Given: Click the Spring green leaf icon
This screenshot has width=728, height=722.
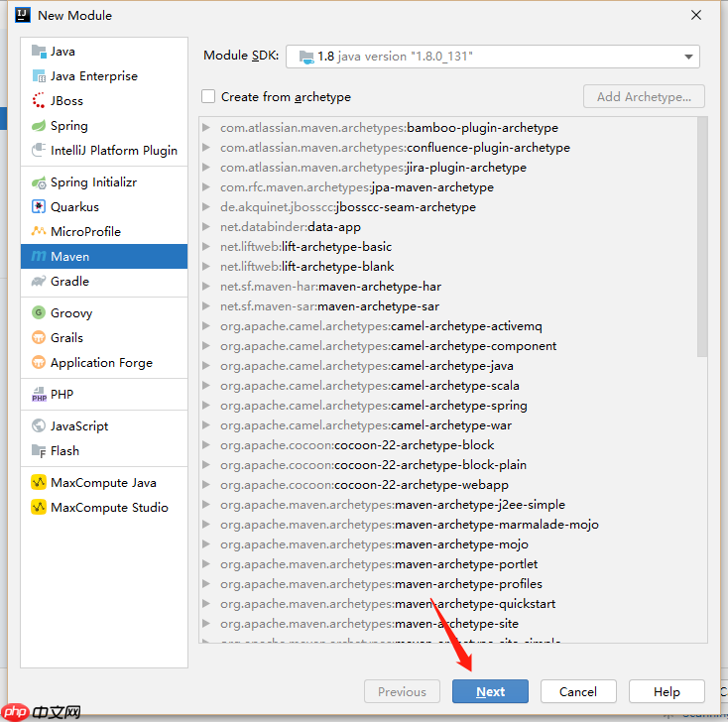Looking at the screenshot, I should pos(39,125).
